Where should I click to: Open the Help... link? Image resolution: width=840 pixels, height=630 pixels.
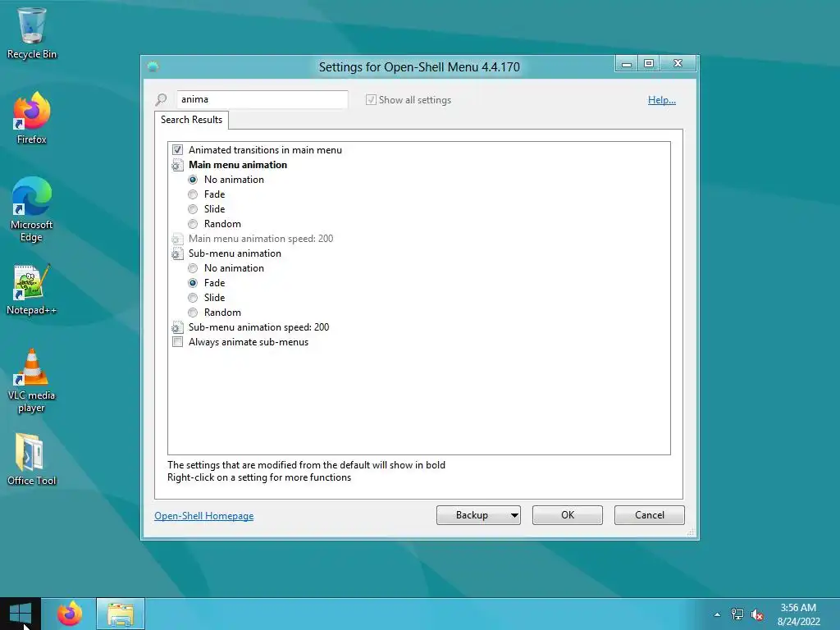662,100
